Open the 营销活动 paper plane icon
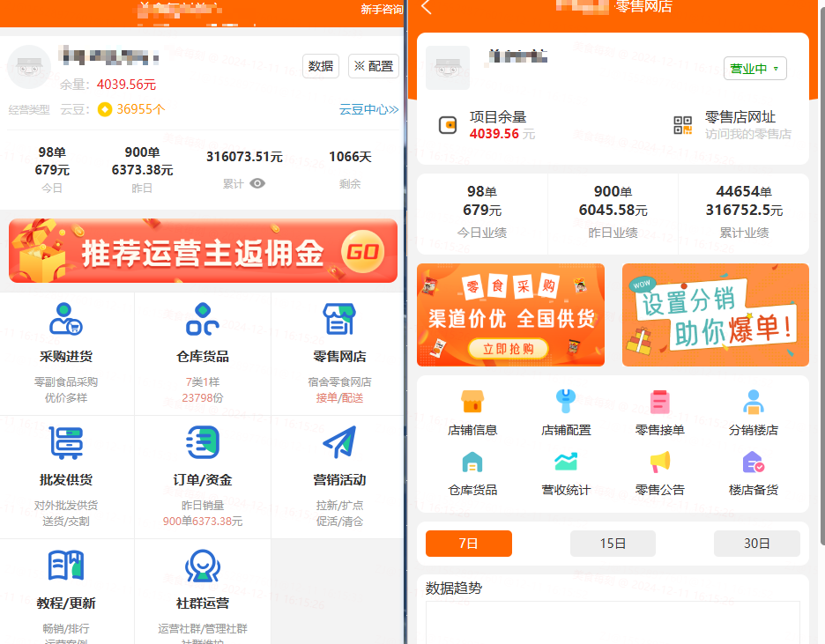825x644 pixels. coord(339,442)
